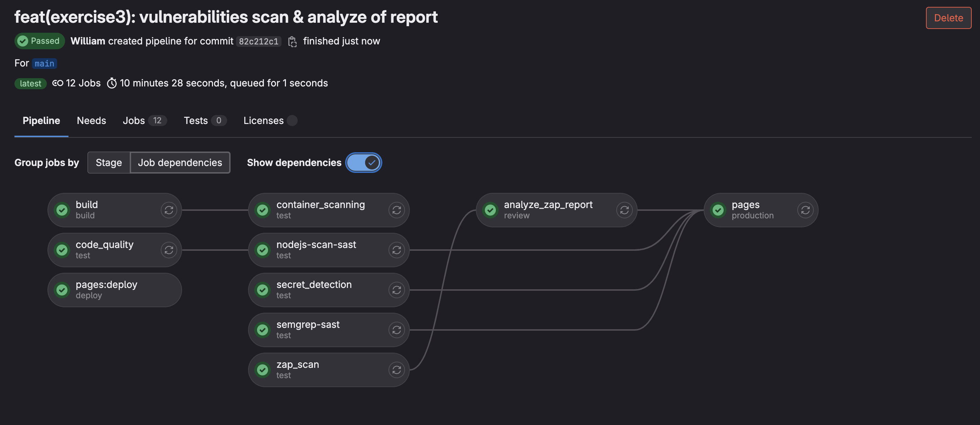Open the container_scanning job
Image resolution: width=980 pixels, height=425 pixels.
tap(329, 210)
